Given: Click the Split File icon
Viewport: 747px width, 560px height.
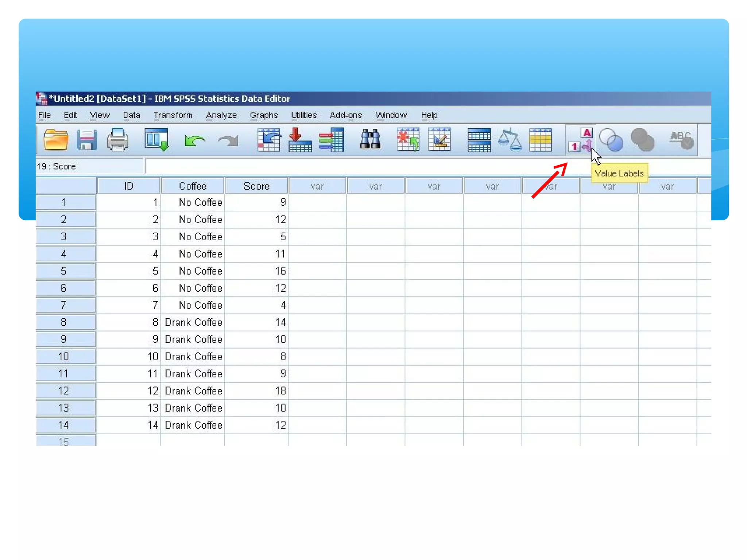Looking at the screenshot, I should point(479,140).
